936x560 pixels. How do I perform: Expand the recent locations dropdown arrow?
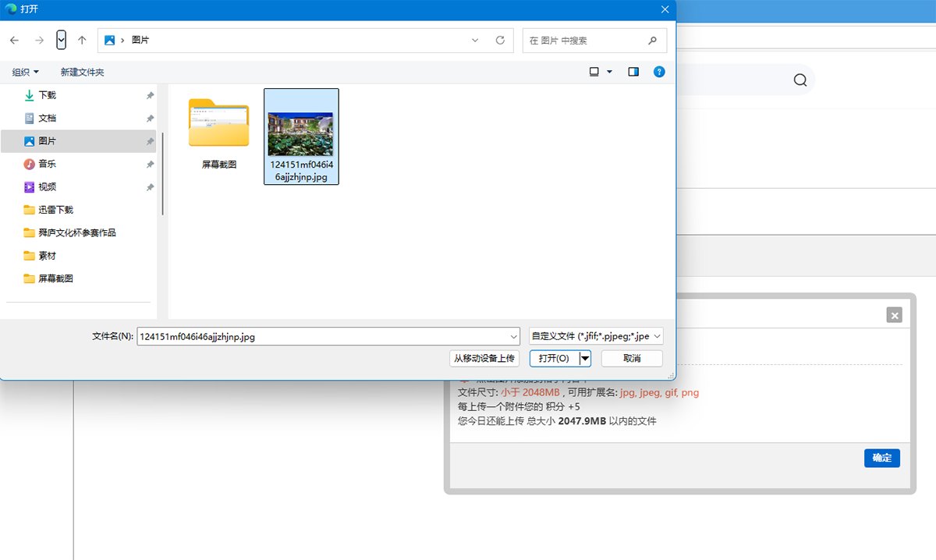[62, 41]
